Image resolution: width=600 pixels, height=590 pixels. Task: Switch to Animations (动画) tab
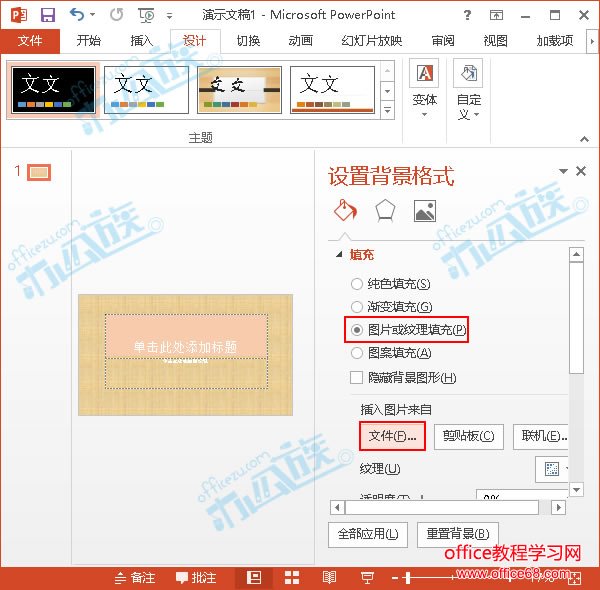coord(301,41)
